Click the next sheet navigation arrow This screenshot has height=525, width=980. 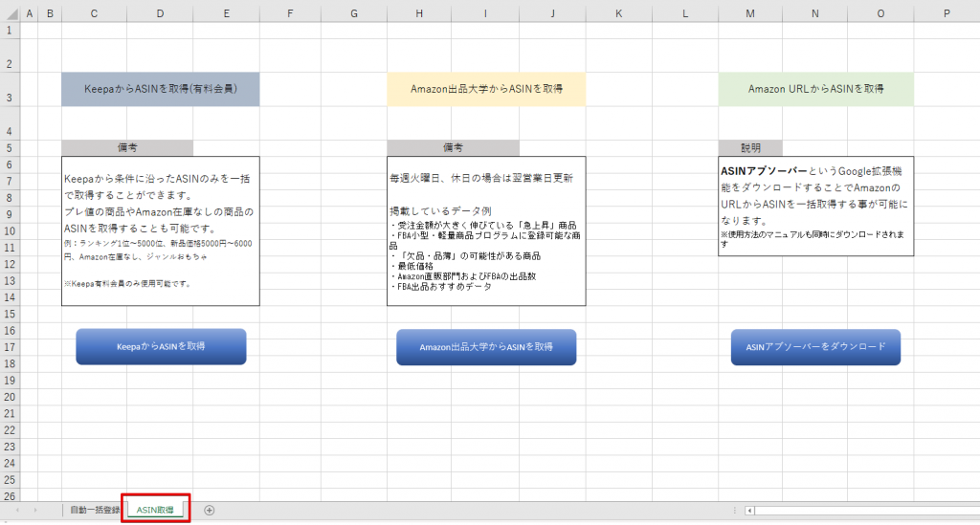35,510
